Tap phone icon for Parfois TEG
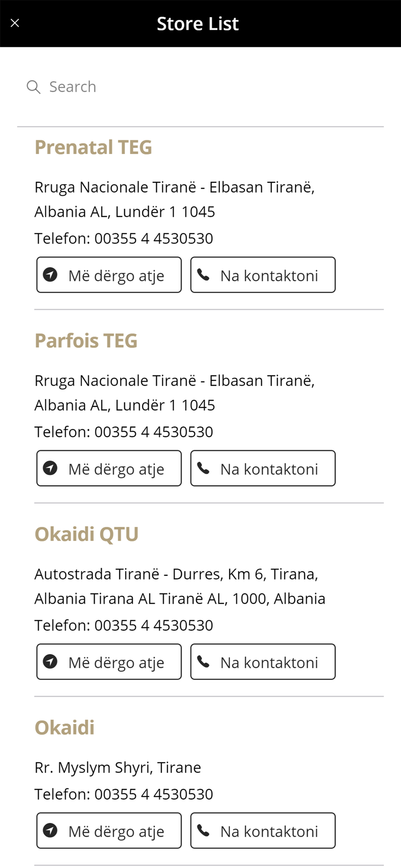The height and width of the screenshot is (868, 401). [x=204, y=468]
